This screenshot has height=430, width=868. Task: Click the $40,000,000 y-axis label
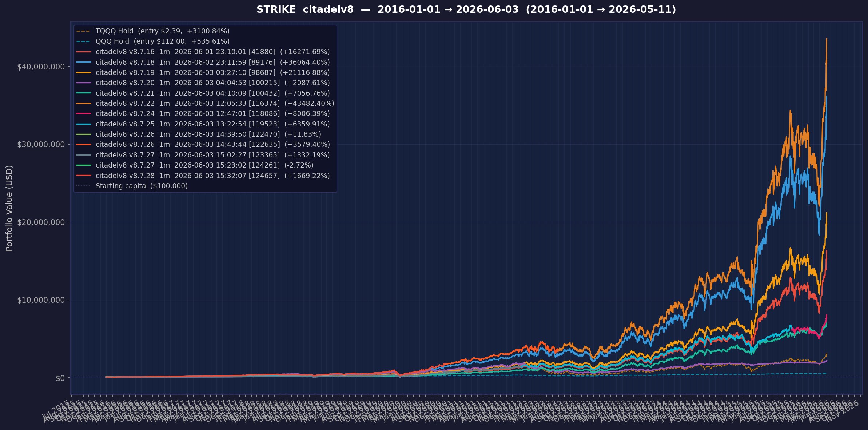tap(41, 67)
